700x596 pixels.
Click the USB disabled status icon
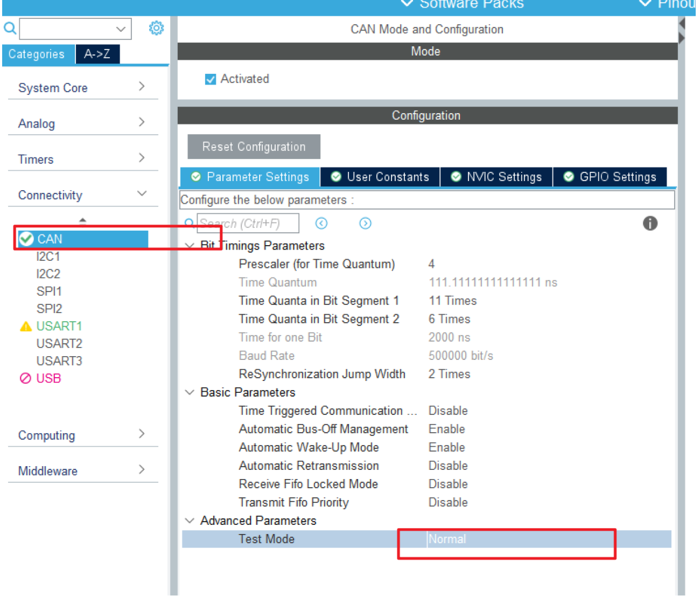click(25, 378)
